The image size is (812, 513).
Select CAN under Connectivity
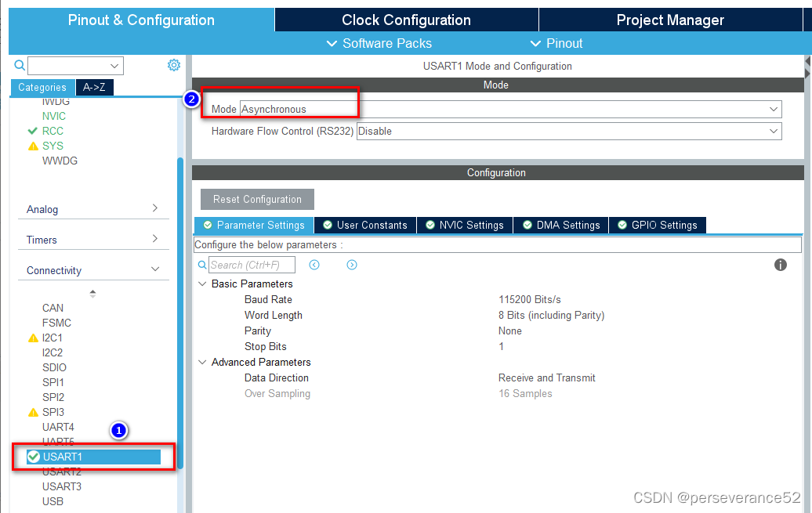[x=53, y=308]
